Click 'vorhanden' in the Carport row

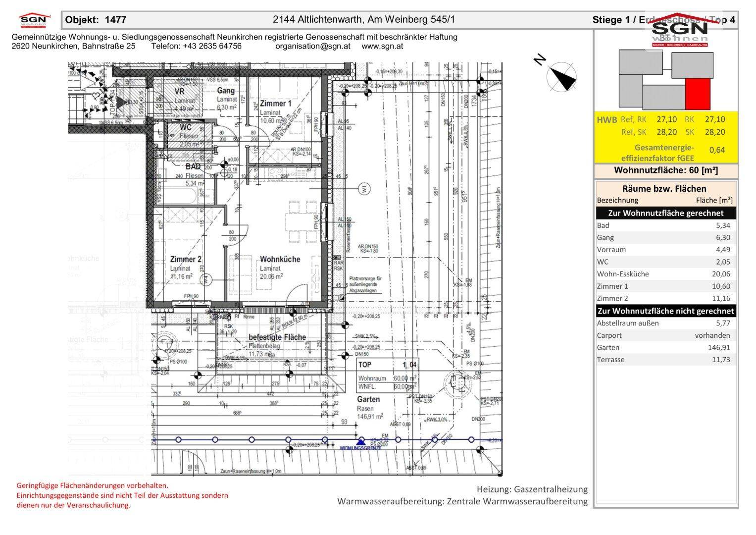pos(712,335)
